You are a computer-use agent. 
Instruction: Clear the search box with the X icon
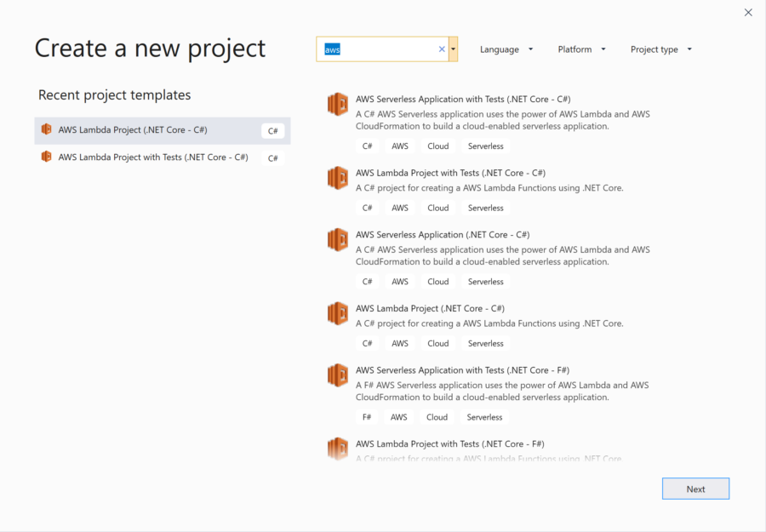coord(442,49)
